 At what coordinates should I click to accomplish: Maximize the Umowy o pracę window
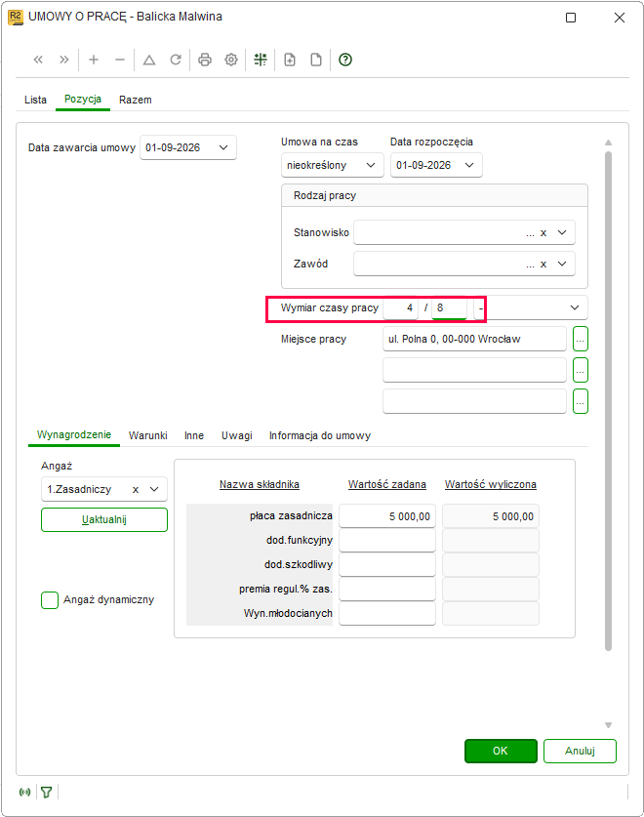pyautogui.click(x=571, y=18)
